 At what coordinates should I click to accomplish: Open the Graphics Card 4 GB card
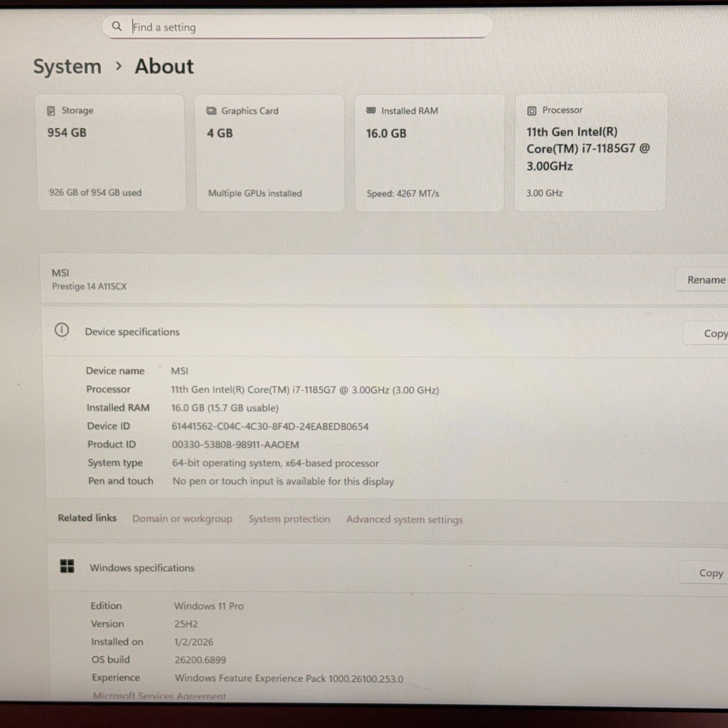(270, 153)
